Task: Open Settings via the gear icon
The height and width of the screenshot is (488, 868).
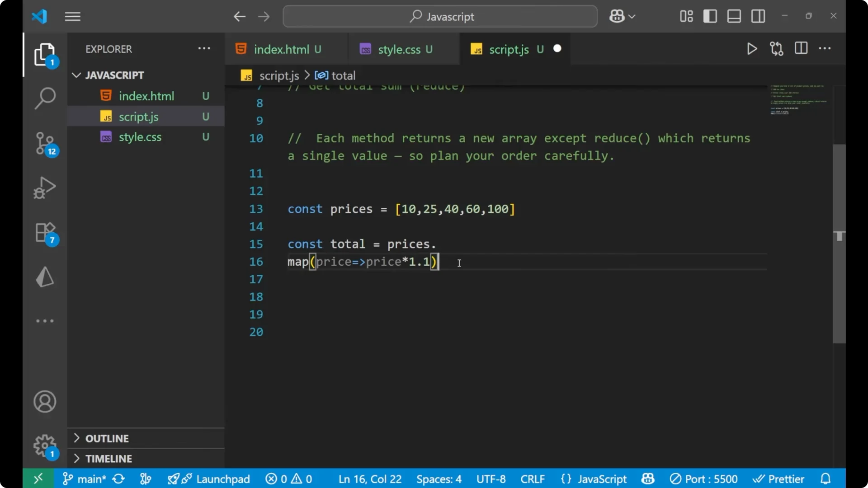Action: coord(44,446)
